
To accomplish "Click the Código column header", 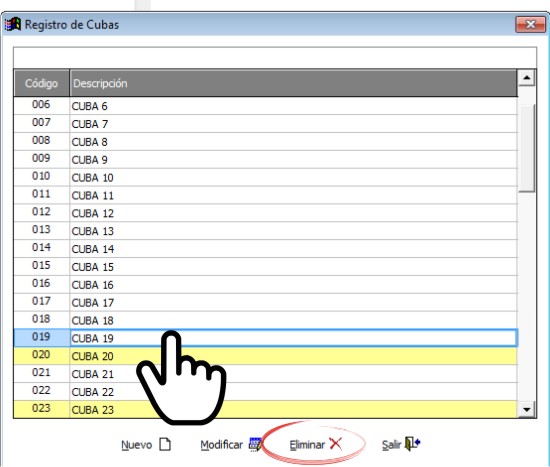I will (41, 83).
